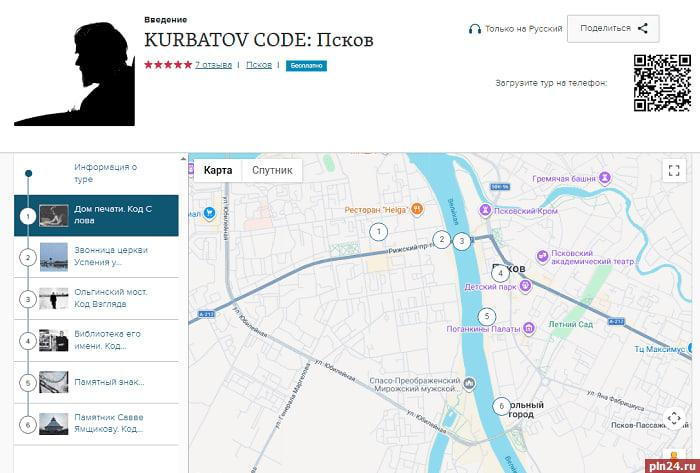Click the fullscreen map icon

pyautogui.click(x=674, y=171)
